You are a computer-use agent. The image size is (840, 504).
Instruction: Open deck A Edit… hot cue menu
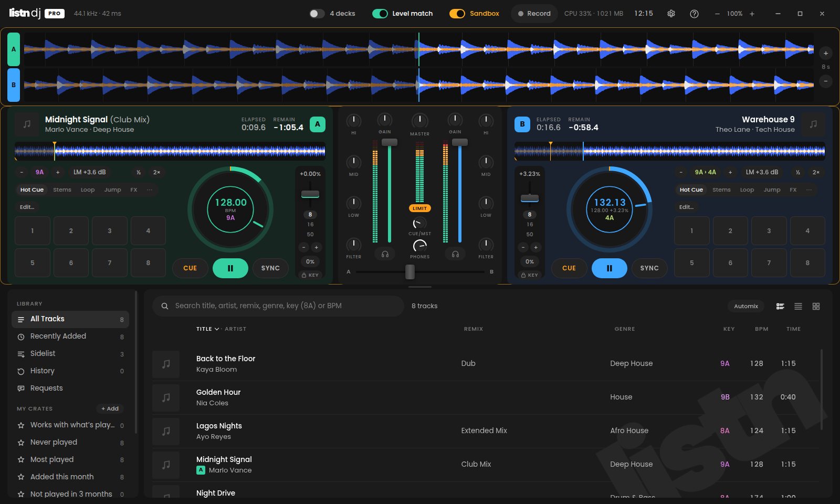pos(27,207)
